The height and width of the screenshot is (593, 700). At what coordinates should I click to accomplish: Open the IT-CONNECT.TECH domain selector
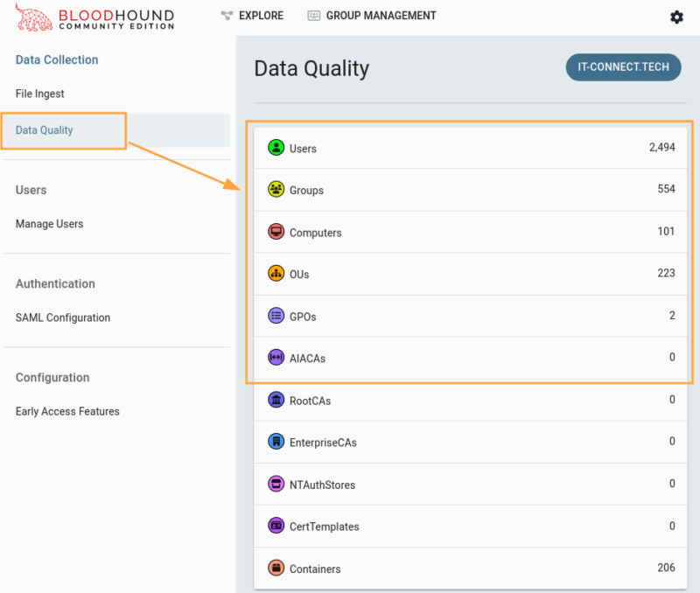point(623,66)
